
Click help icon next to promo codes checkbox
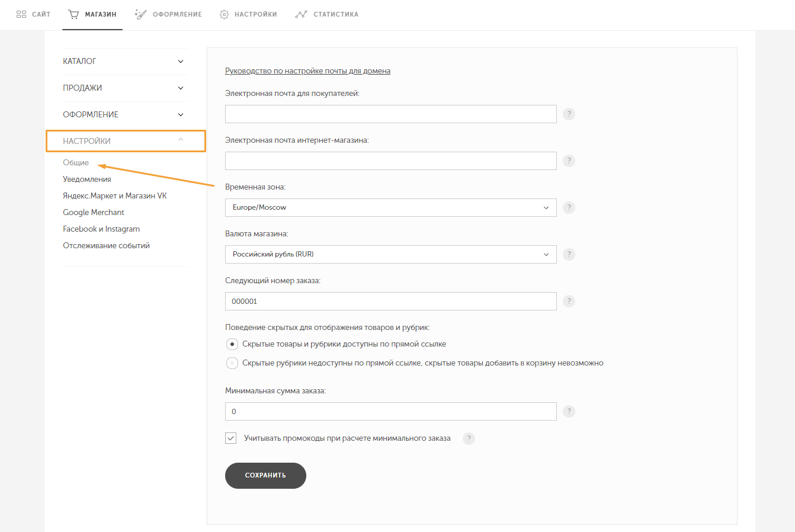[469, 439]
